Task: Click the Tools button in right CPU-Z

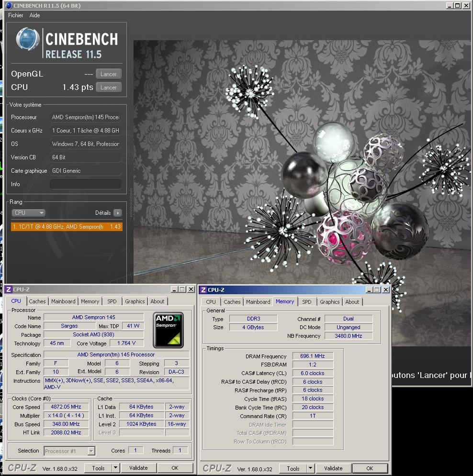Action: (293, 468)
